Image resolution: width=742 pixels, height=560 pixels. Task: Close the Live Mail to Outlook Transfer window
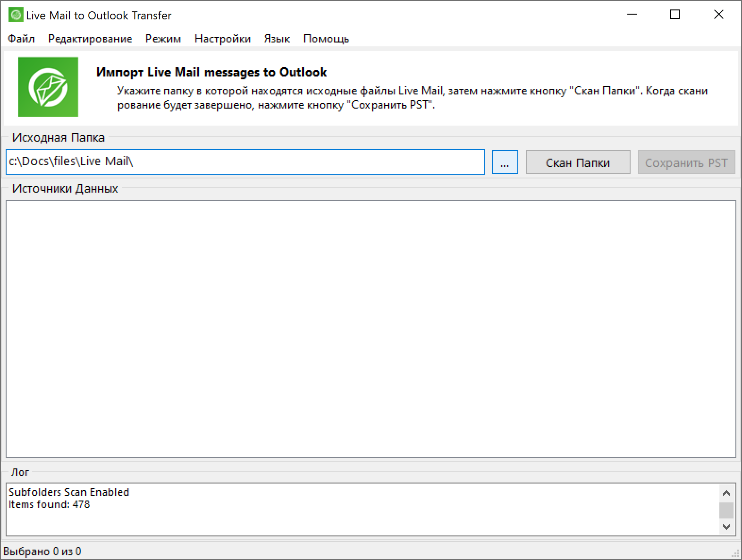[718, 15]
